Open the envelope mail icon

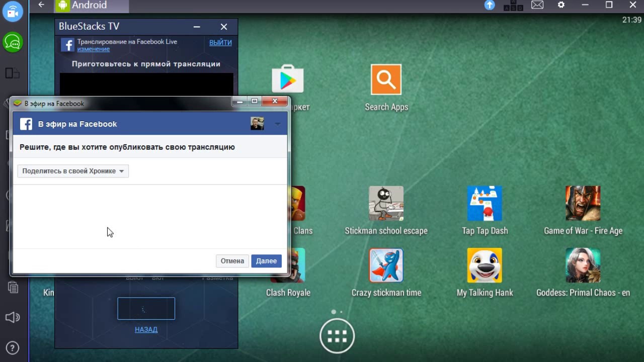537,5
